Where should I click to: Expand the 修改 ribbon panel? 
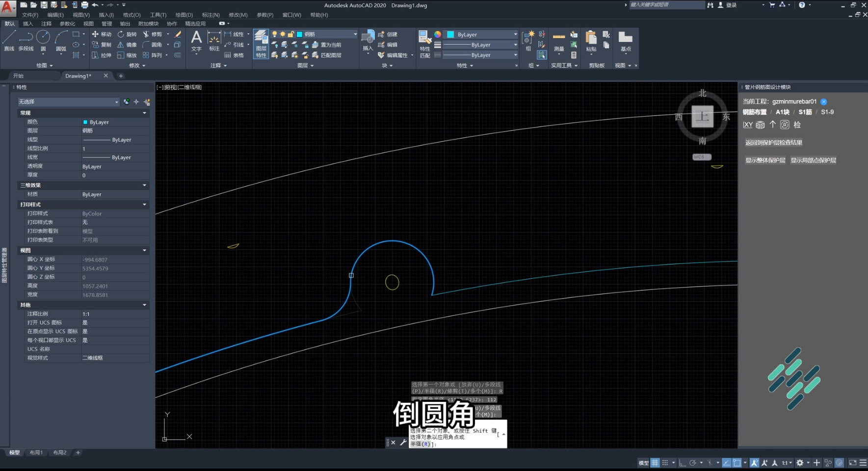(137, 65)
